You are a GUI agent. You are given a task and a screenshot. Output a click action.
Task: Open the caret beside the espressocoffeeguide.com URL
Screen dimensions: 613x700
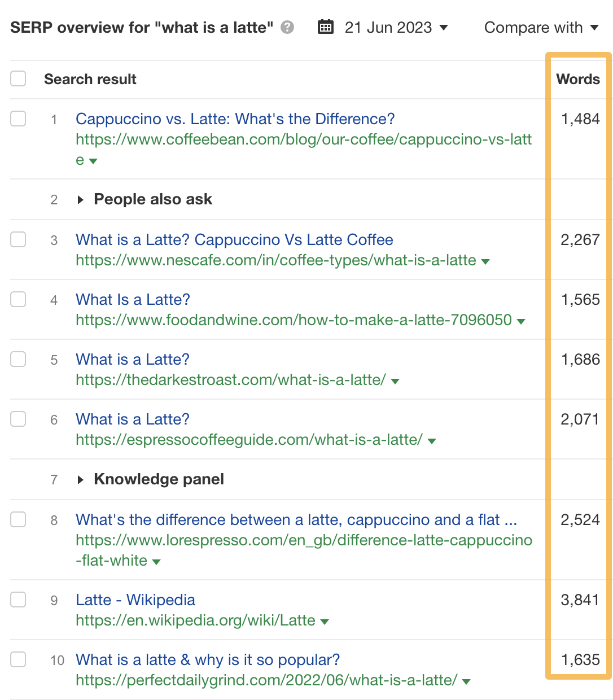pos(432,441)
